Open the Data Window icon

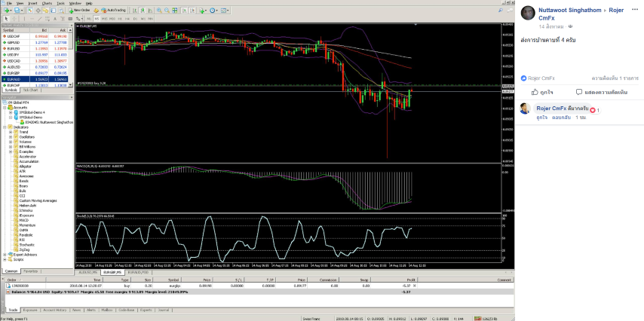click(38, 11)
